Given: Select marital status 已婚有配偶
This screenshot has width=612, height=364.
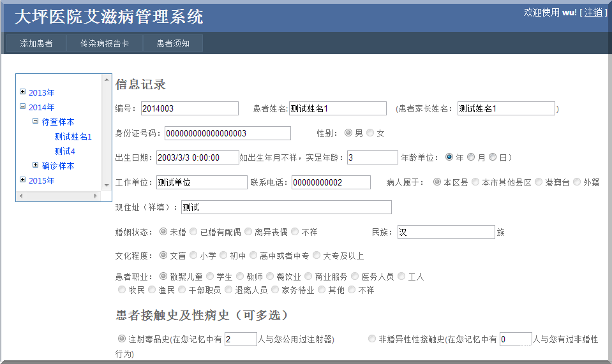Looking at the screenshot, I should 193,232.
